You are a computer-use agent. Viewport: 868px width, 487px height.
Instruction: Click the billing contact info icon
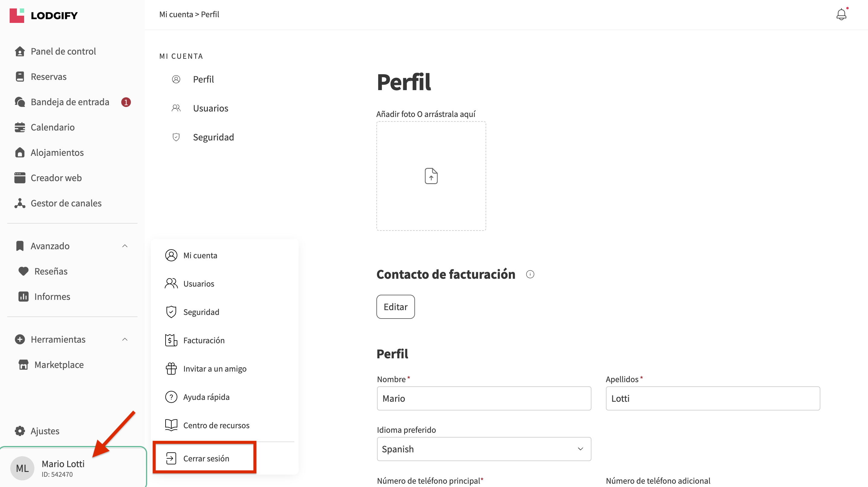(x=530, y=275)
